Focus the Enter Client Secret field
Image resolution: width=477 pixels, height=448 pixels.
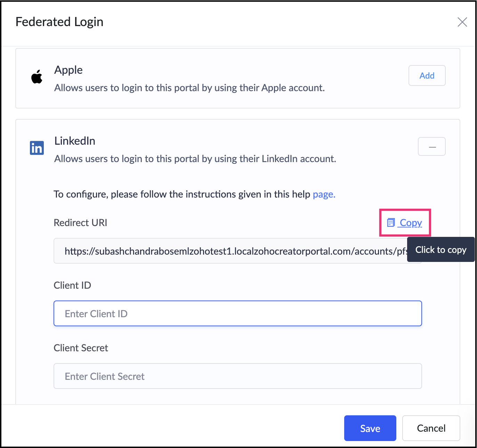pos(237,376)
